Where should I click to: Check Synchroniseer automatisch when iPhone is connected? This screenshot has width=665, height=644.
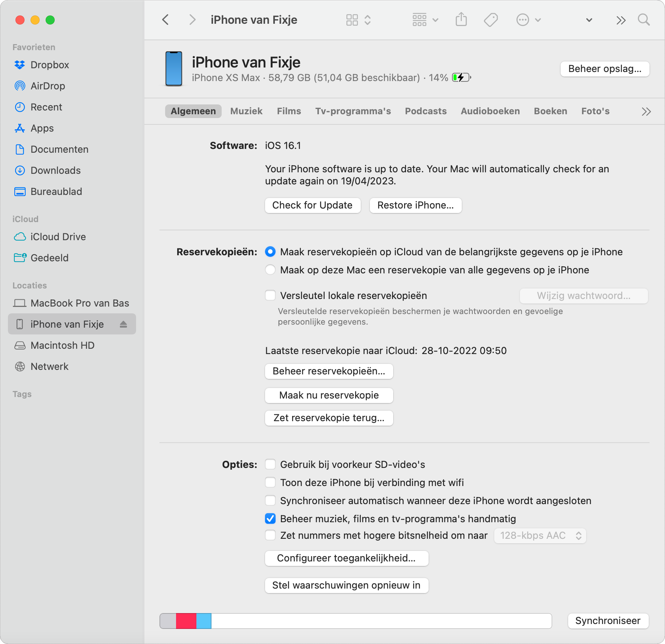click(x=270, y=501)
